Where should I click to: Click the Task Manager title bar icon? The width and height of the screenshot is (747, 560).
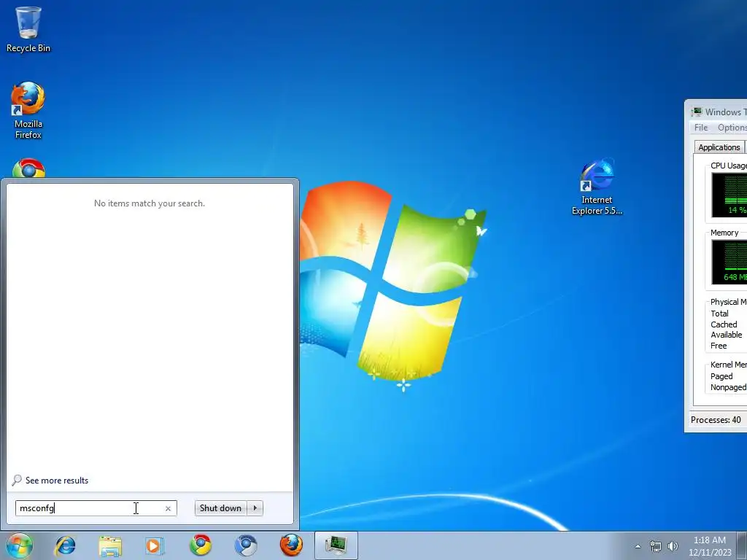(697, 112)
